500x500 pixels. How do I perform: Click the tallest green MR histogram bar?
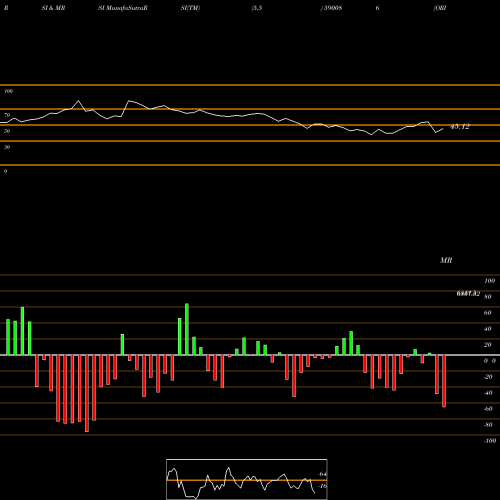click(x=187, y=329)
